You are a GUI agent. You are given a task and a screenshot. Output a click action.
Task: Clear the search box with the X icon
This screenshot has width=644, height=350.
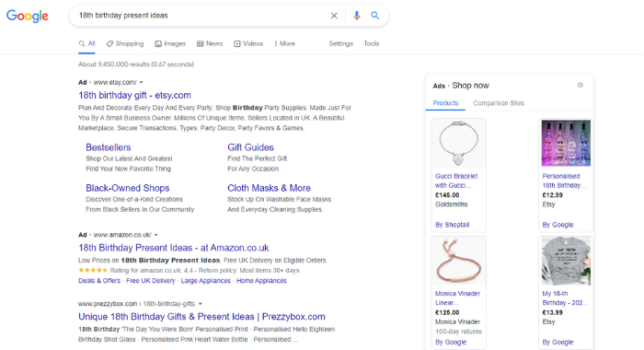pos(334,16)
